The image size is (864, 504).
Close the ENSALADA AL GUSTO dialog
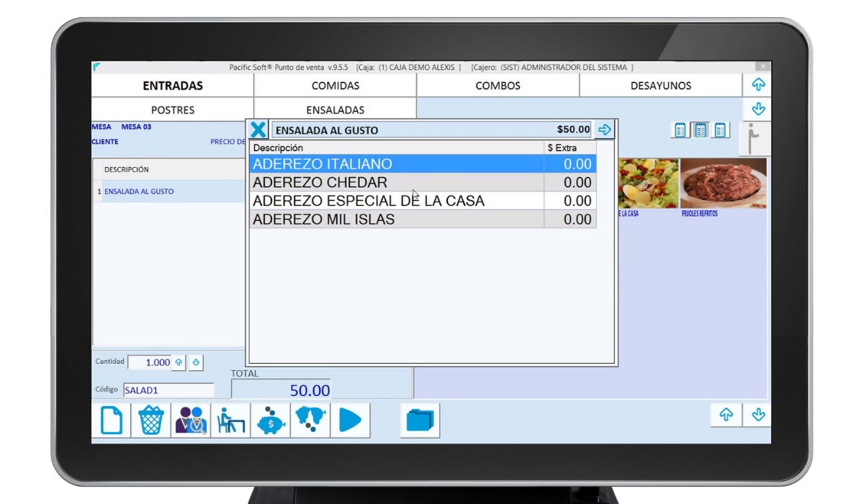tap(258, 130)
